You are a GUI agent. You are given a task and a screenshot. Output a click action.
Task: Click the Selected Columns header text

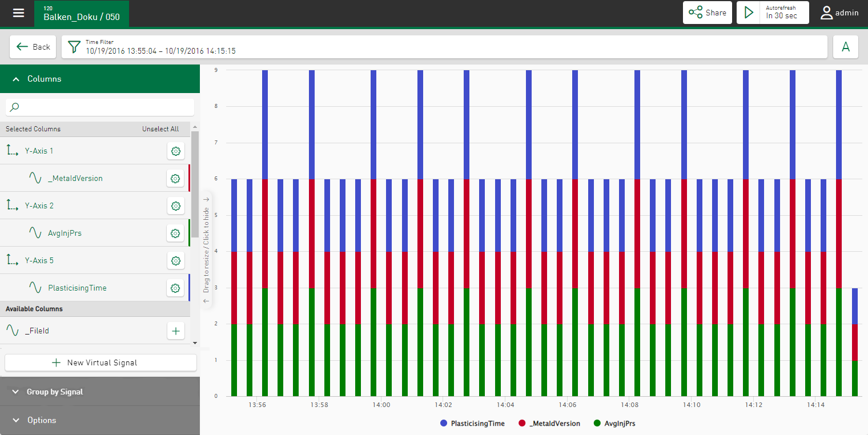33,129
